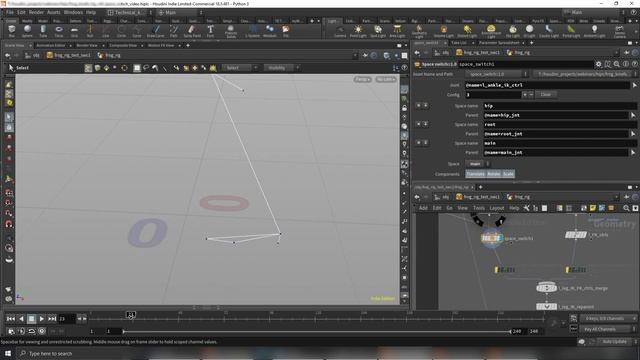Choose the Torus shelf tool
640x360 pixels.
coord(59,31)
